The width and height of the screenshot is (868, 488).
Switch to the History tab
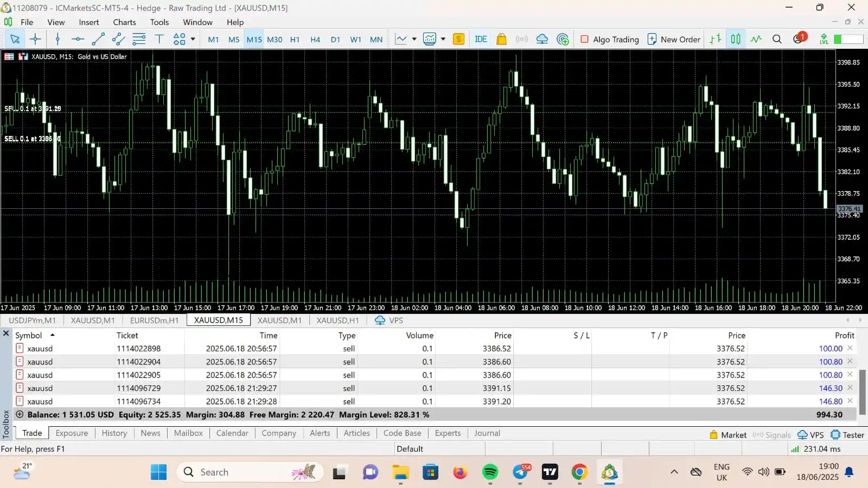click(114, 433)
